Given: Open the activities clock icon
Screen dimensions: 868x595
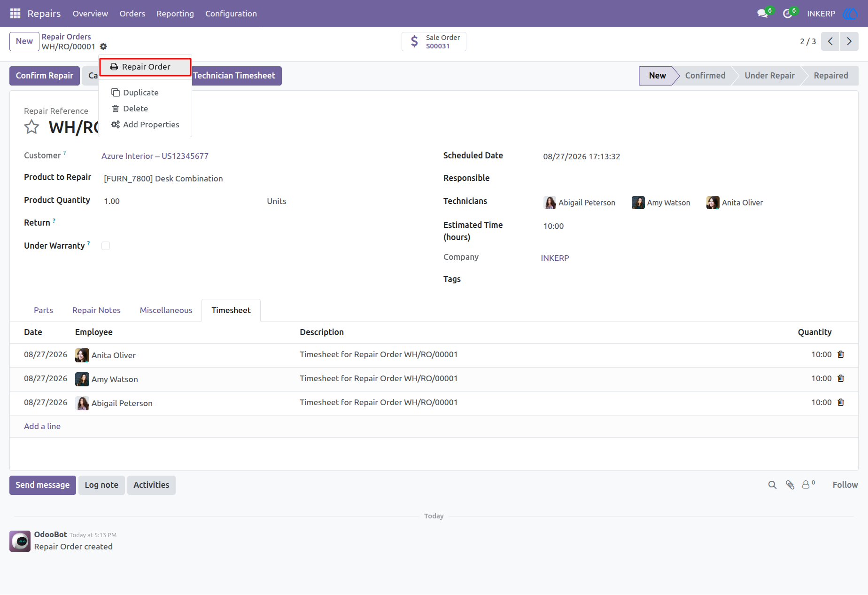Looking at the screenshot, I should click(x=788, y=14).
